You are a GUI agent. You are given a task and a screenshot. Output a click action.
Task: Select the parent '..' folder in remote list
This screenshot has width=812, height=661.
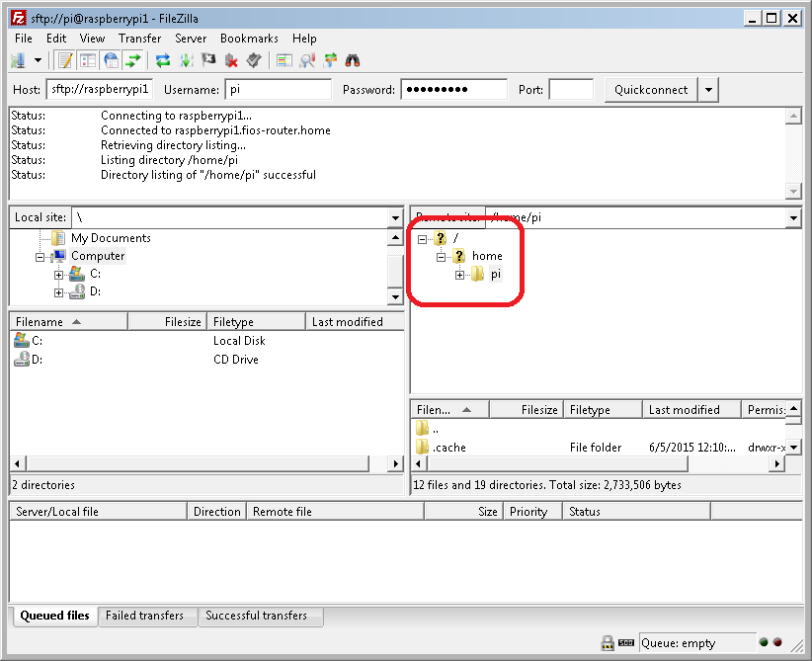600,429
